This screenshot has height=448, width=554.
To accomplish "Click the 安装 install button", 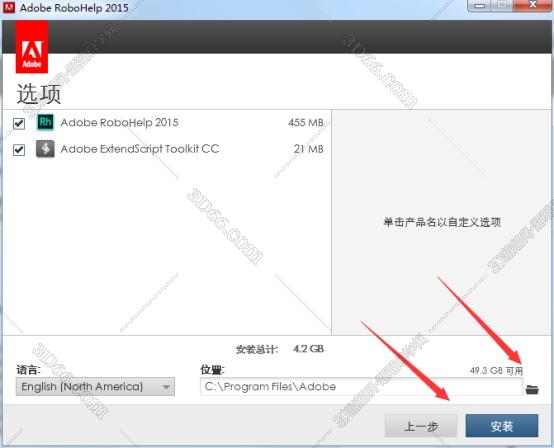I will pos(502,426).
